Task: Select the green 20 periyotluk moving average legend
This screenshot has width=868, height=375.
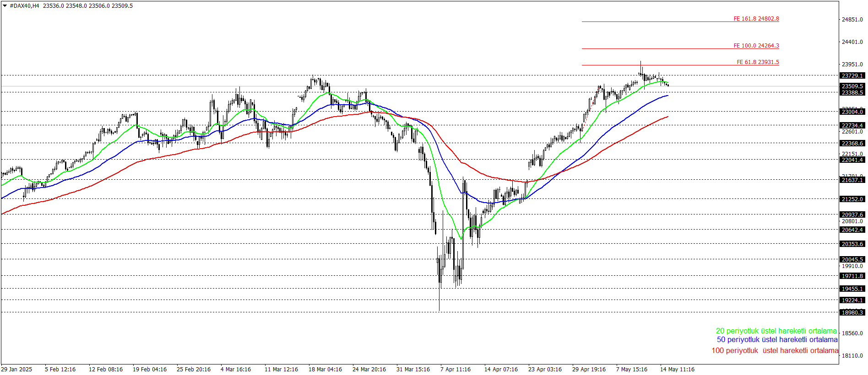Action: pyautogui.click(x=776, y=331)
